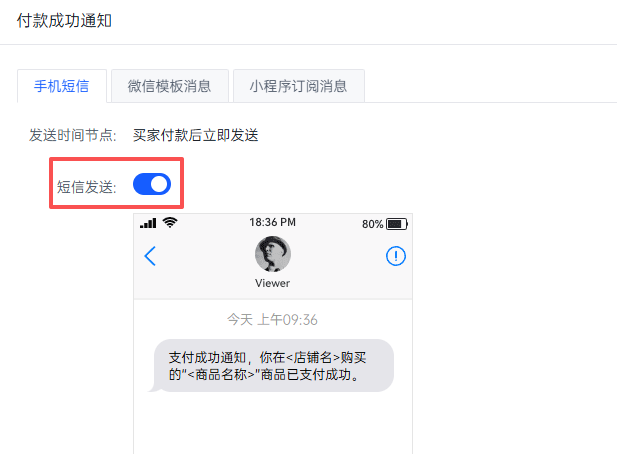Tap the back chevron in phone preview
This screenshot has width=617, height=454.
(150, 256)
